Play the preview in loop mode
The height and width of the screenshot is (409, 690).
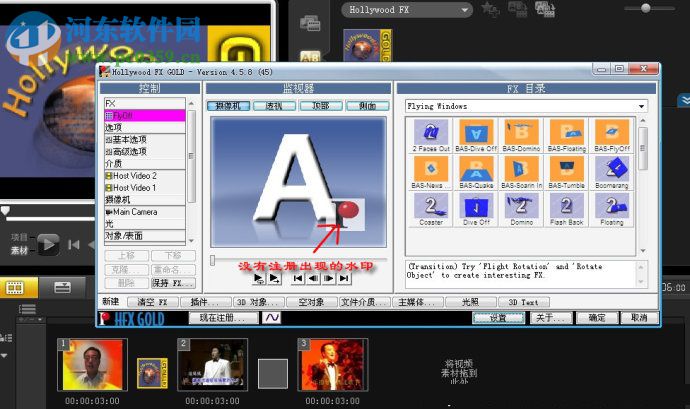pyautogui.click(x=259, y=278)
